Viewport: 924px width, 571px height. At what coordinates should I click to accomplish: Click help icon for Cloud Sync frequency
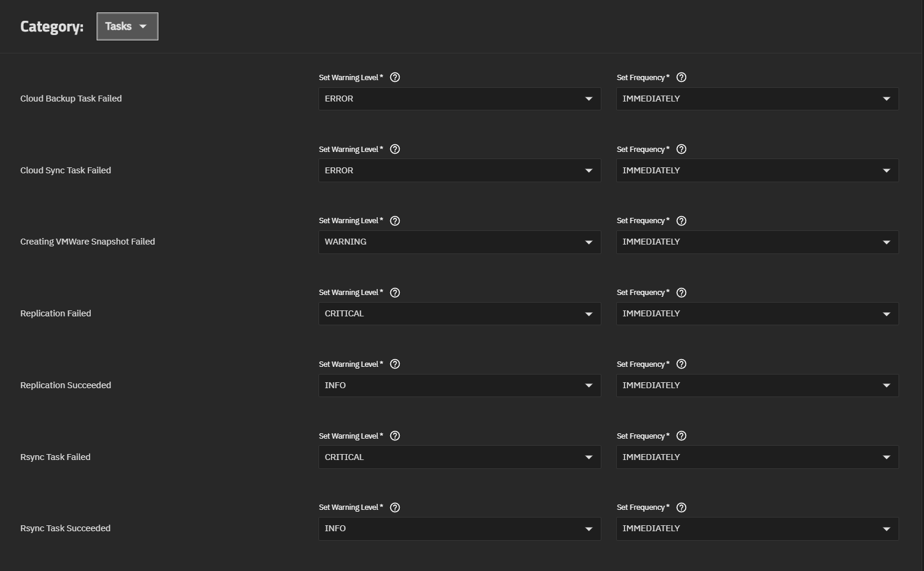[x=681, y=149]
